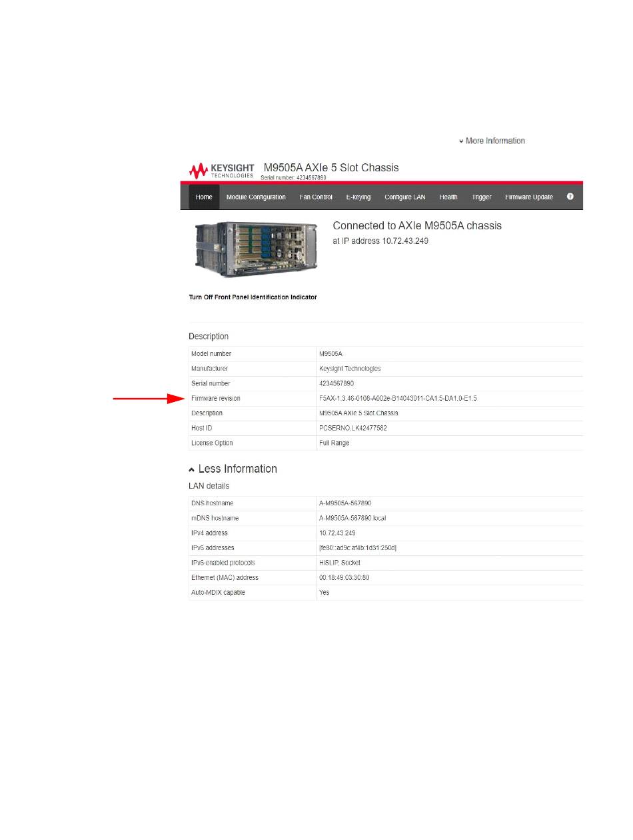Click the 'LAN details' section heading
This screenshot has width=633, height=840.
click(x=209, y=486)
